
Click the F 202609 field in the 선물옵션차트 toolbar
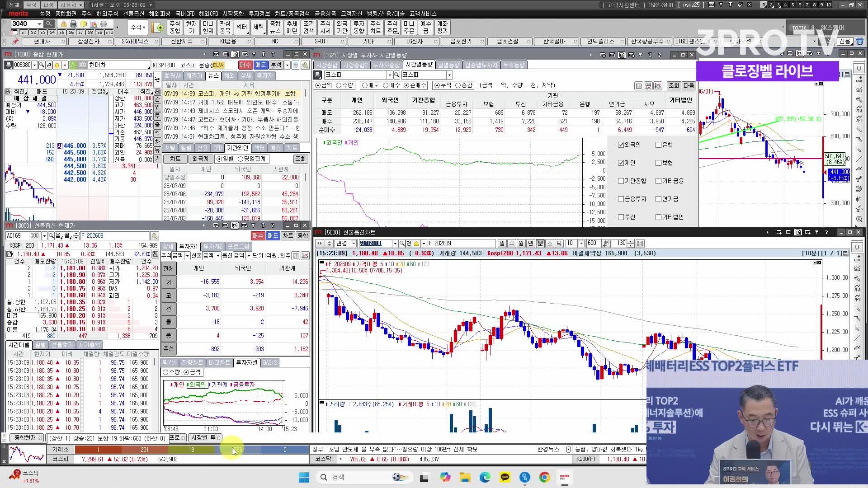[x=461, y=244]
